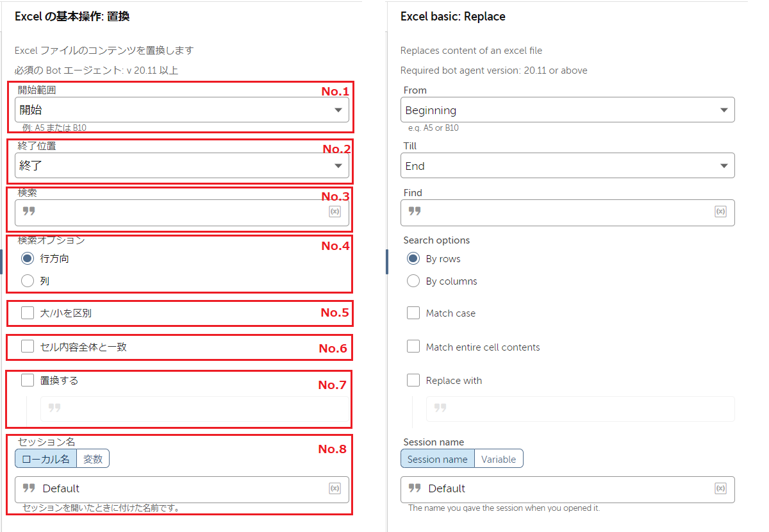Click the text field under Replace with

(x=581, y=409)
